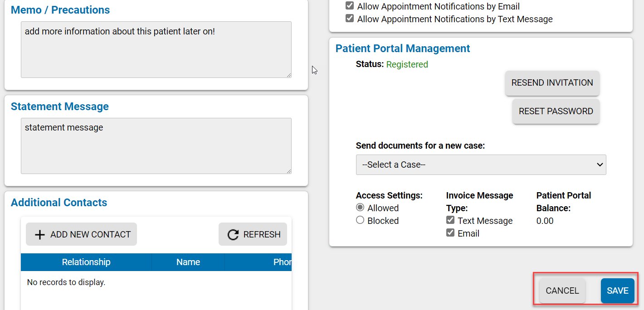This screenshot has width=644, height=310.
Task: Click the Statement Message text box
Action: (x=156, y=145)
